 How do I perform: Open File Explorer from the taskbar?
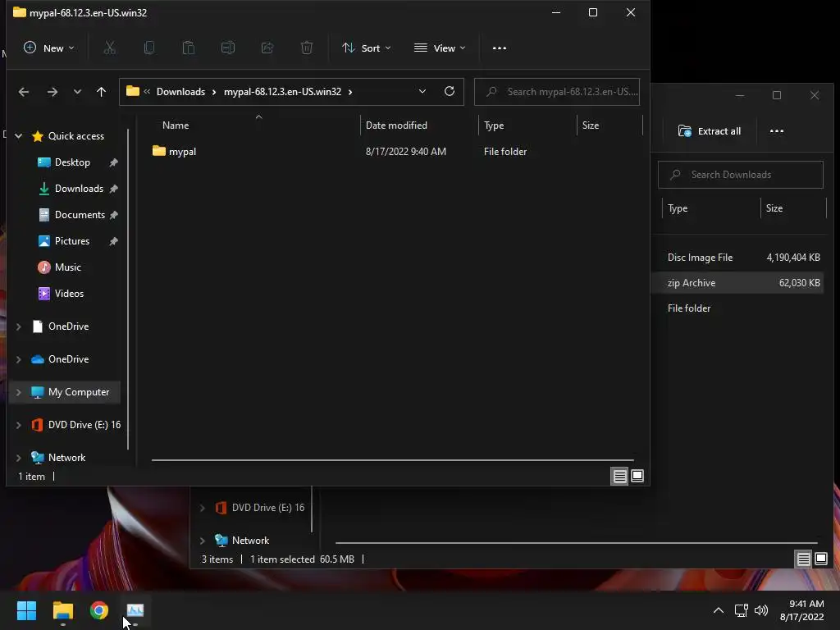62,610
